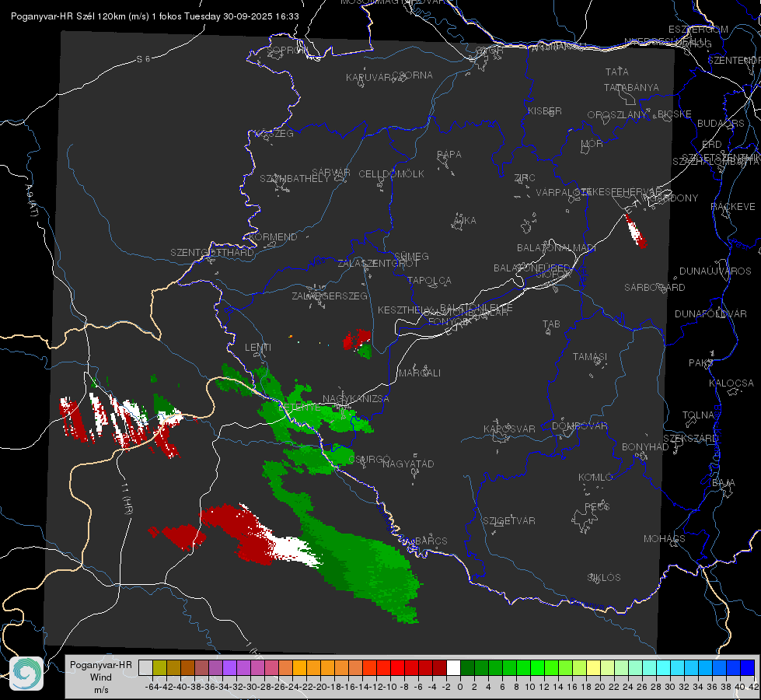
Task: Select the PAKS town label
Action: [x=701, y=363]
